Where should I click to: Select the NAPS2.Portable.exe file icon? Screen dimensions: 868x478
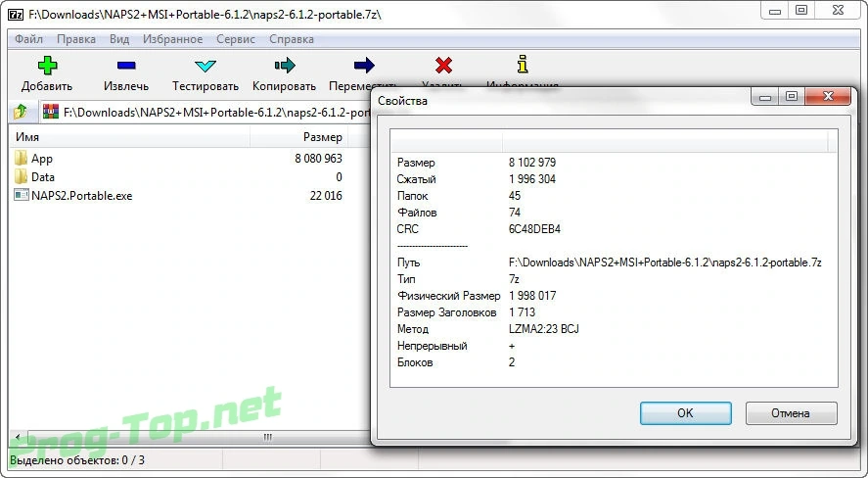[21, 195]
